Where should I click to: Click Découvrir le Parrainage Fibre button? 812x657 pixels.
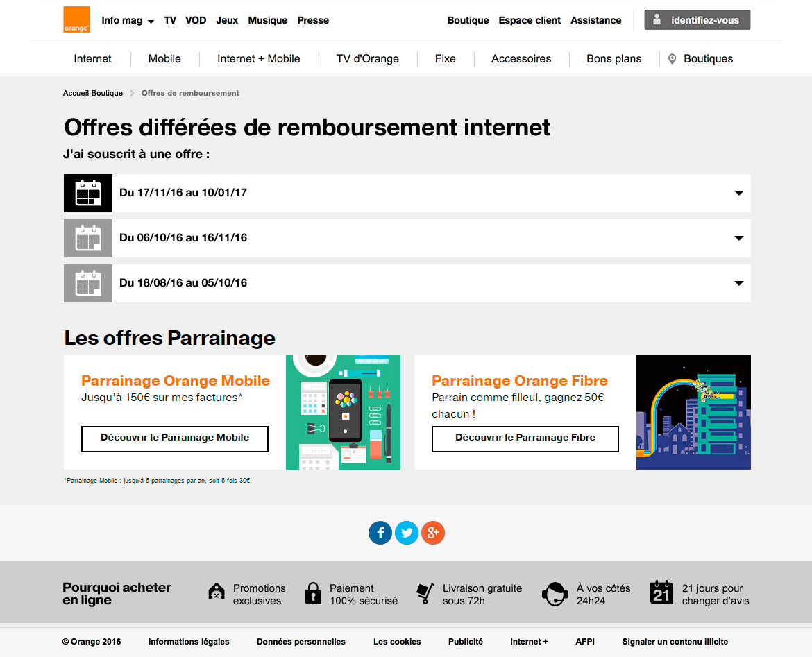coord(525,438)
